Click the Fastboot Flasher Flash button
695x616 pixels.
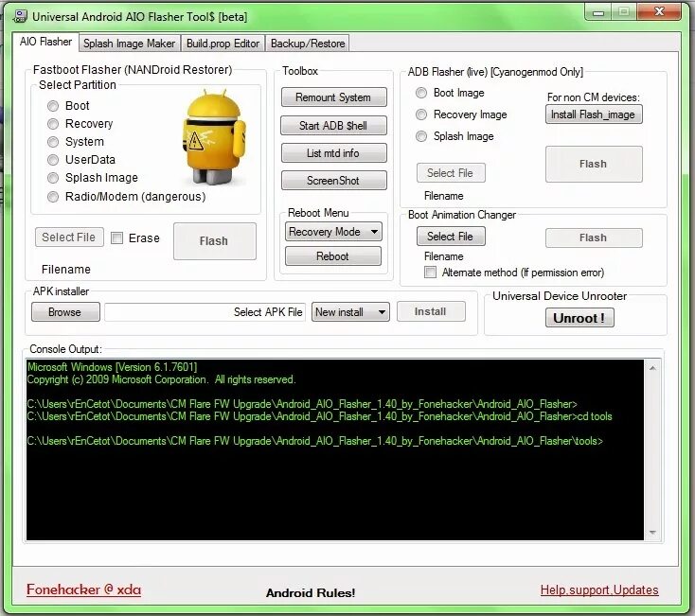coord(215,241)
